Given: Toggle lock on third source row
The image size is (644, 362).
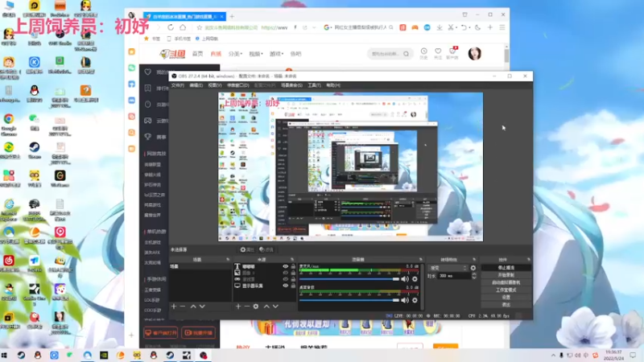Looking at the screenshot, I should [293, 279].
